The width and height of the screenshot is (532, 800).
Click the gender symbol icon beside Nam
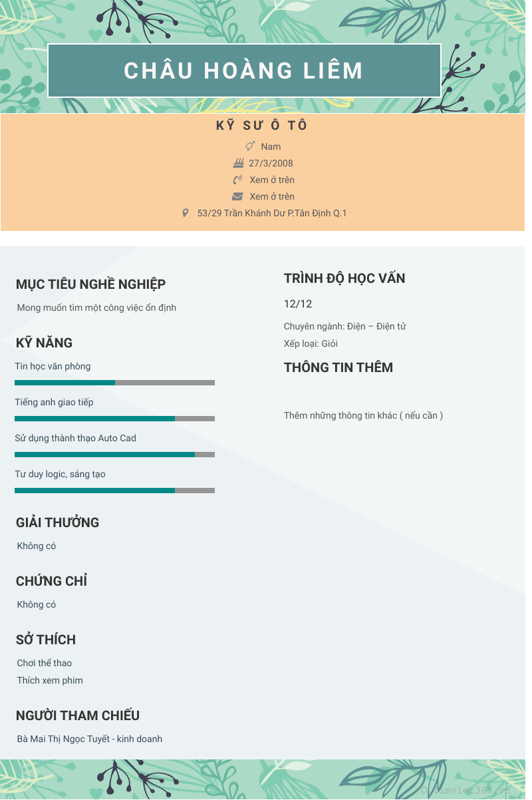coord(250,146)
